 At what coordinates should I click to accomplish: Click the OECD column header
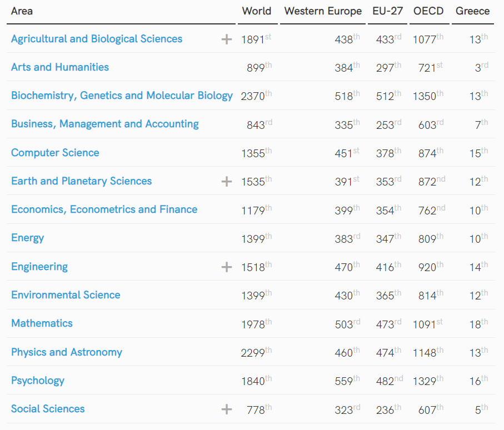(428, 11)
